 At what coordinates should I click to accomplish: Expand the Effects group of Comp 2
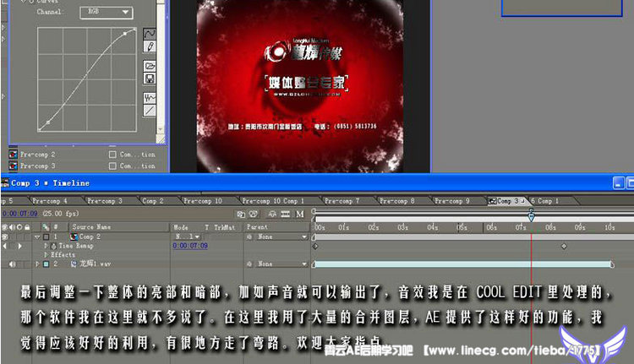46,255
